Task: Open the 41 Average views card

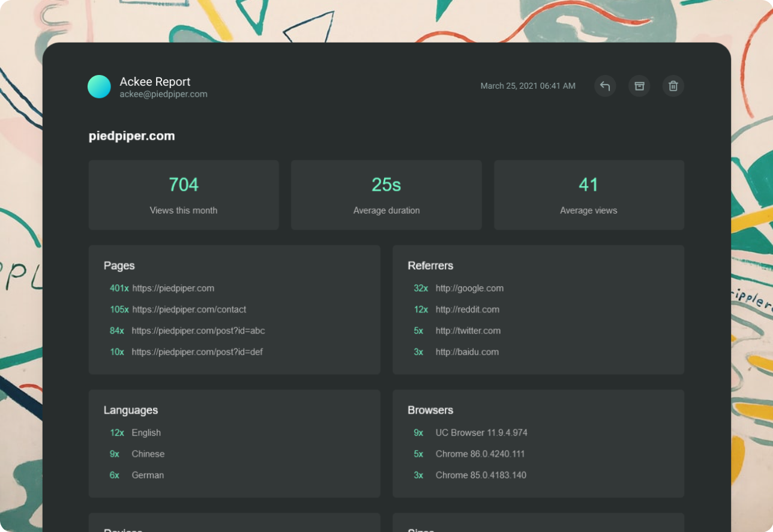Action: point(589,195)
